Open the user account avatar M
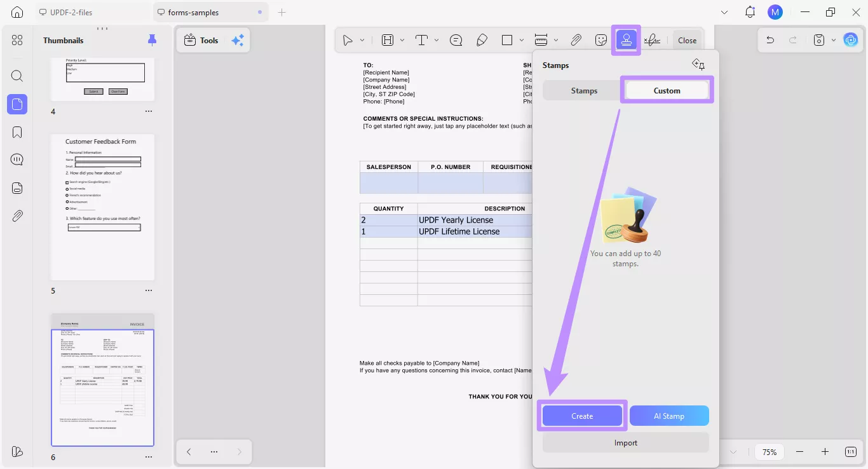The height and width of the screenshot is (469, 868). (x=775, y=12)
